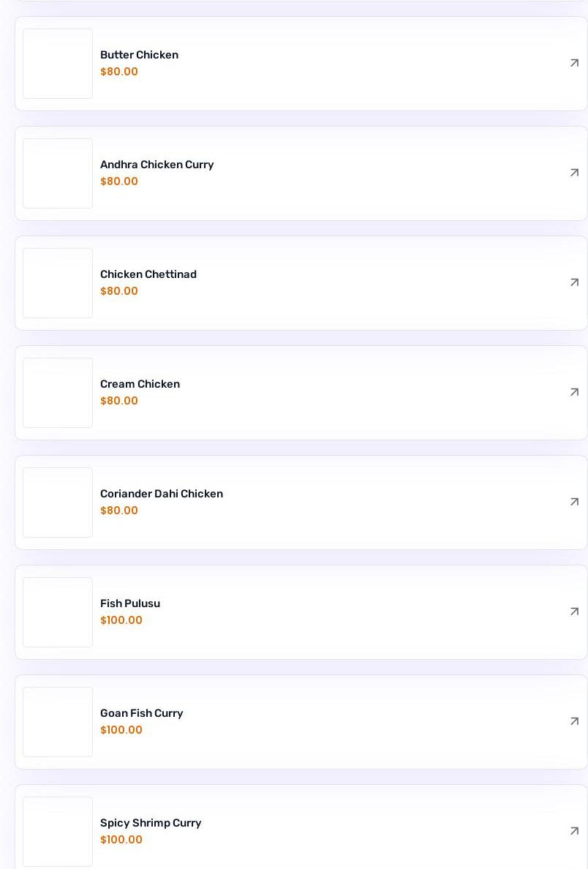The width and height of the screenshot is (588, 869).
Task: Click the Spicy Shrimp Curry name
Action: tap(150, 823)
